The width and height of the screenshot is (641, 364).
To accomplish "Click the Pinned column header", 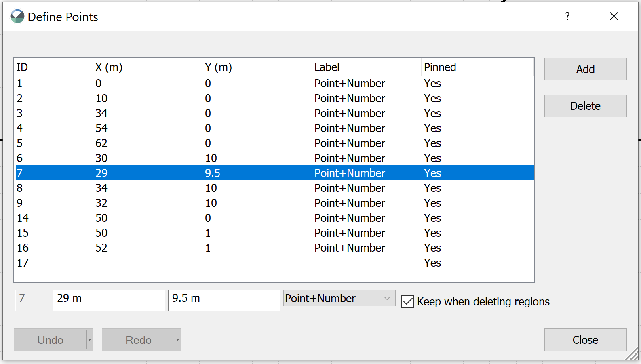I will 440,67.
